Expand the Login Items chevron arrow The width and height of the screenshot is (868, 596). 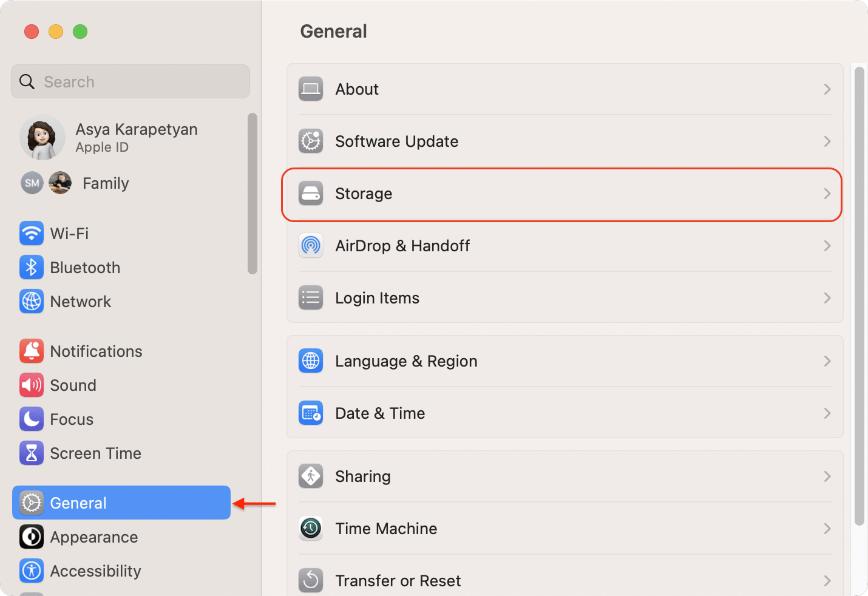pyautogui.click(x=827, y=298)
